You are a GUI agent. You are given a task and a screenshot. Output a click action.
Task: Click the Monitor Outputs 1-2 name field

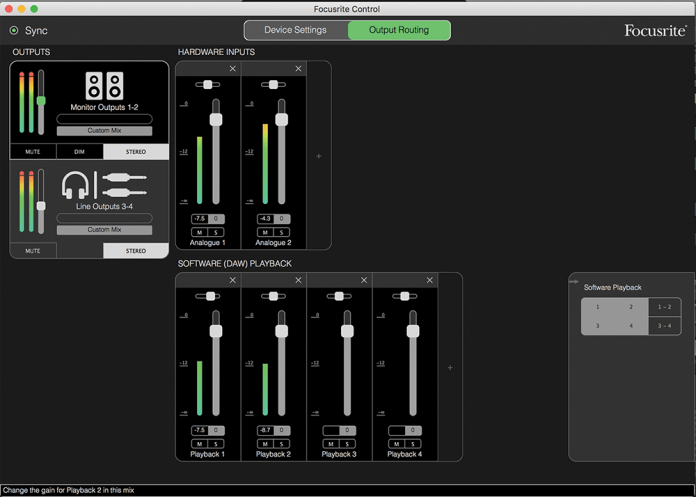pos(104,119)
